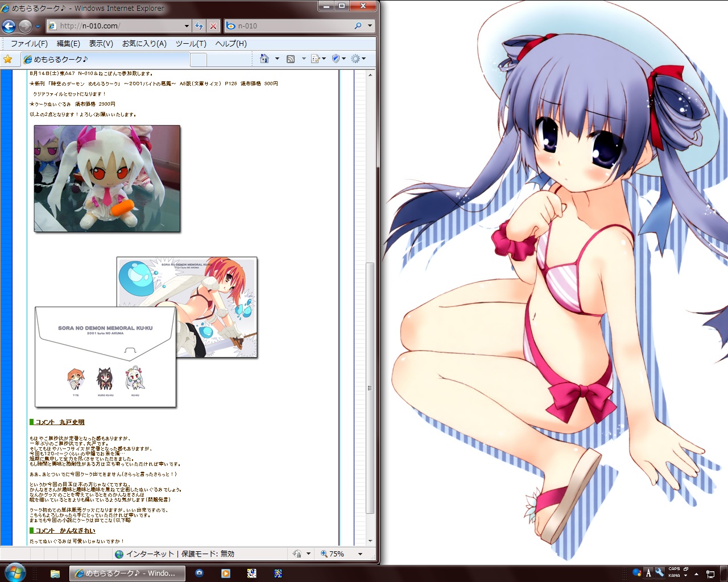The height and width of the screenshot is (582, 728).
Task: Open the plush doll photo thumbnail
Action: point(107,178)
